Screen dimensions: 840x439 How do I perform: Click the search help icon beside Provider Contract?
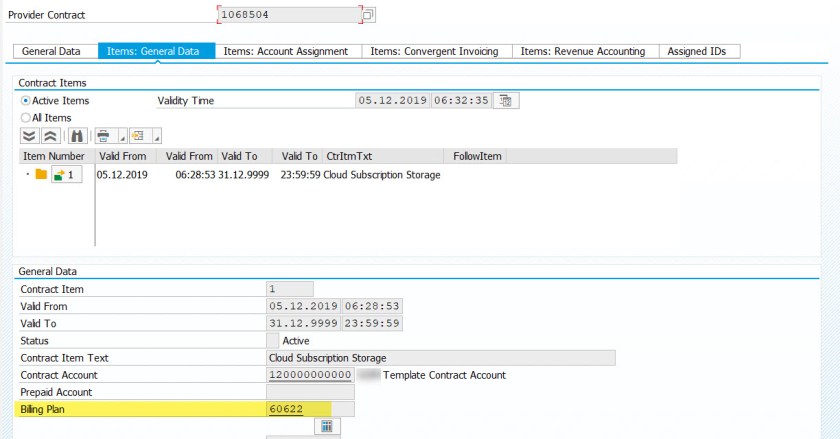pyautogui.click(x=368, y=15)
